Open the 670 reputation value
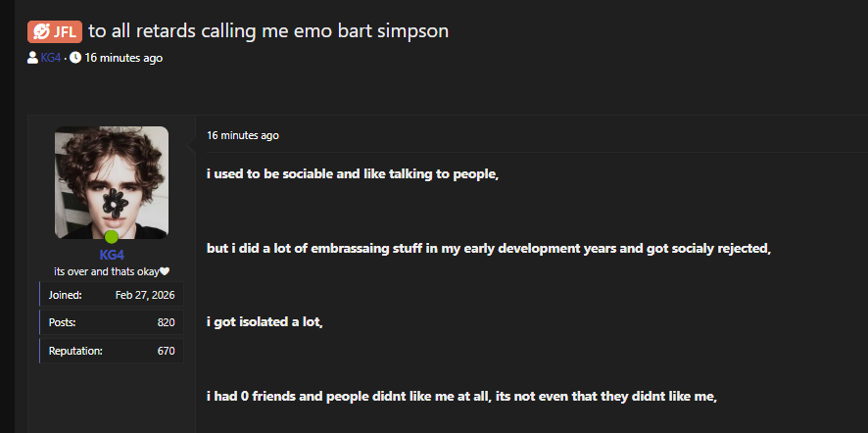This screenshot has width=868, height=433. pyautogui.click(x=166, y=350)
